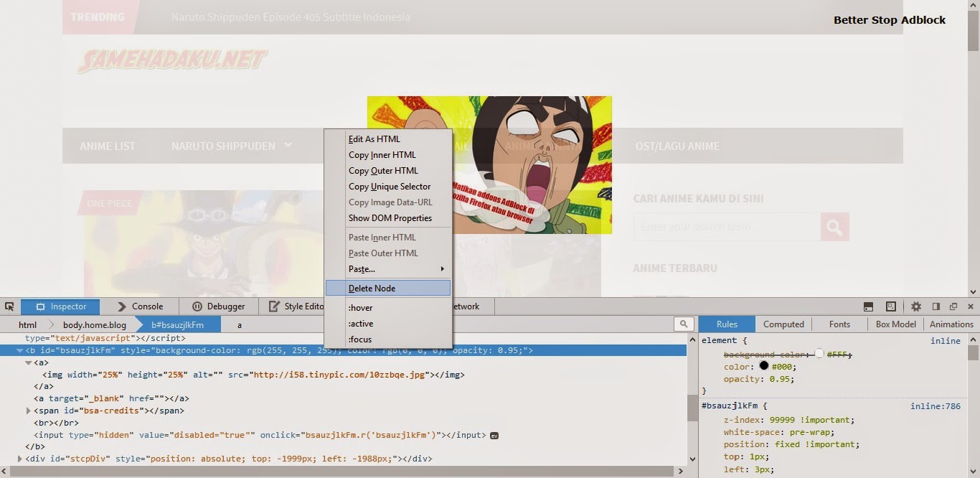The width and height of the screenshot is (980, 478).
Task: Collapse the <a> child node
Action: pyautogui.click(x=29, y=363)
